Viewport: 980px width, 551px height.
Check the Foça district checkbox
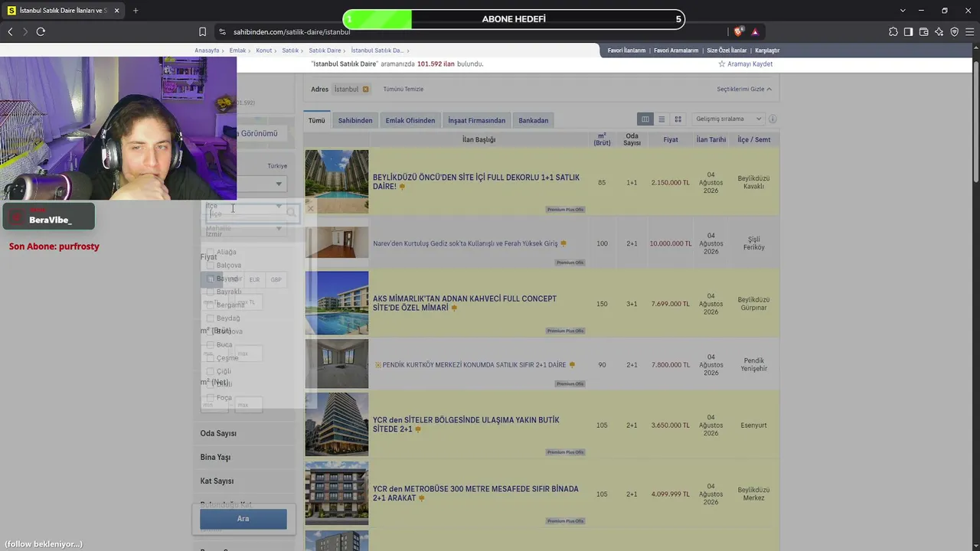tap(211, 397)
